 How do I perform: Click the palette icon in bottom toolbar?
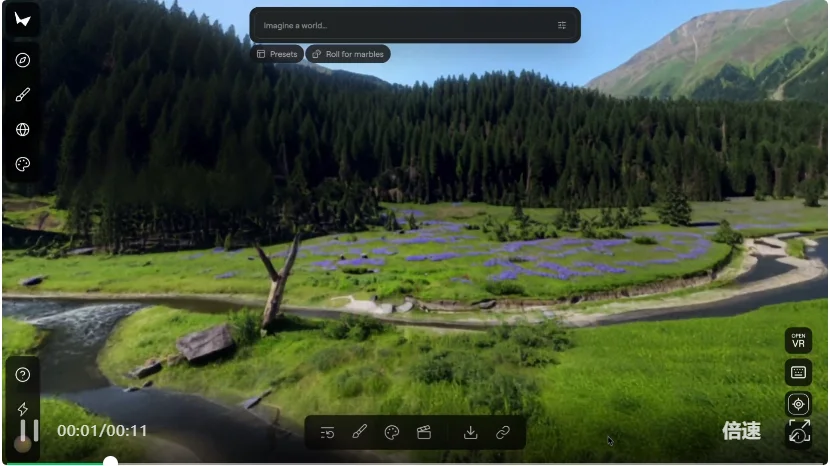pyautogui.click(x=392, y=432)
